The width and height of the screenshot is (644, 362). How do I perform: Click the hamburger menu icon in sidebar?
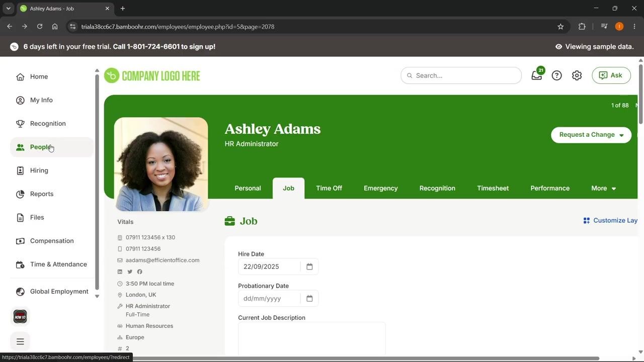point(20,342)
